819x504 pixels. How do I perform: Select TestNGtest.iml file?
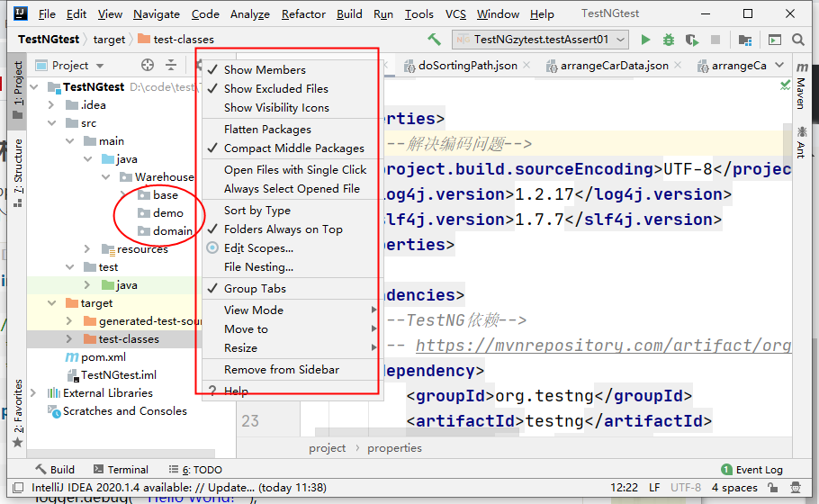point(112,375)
